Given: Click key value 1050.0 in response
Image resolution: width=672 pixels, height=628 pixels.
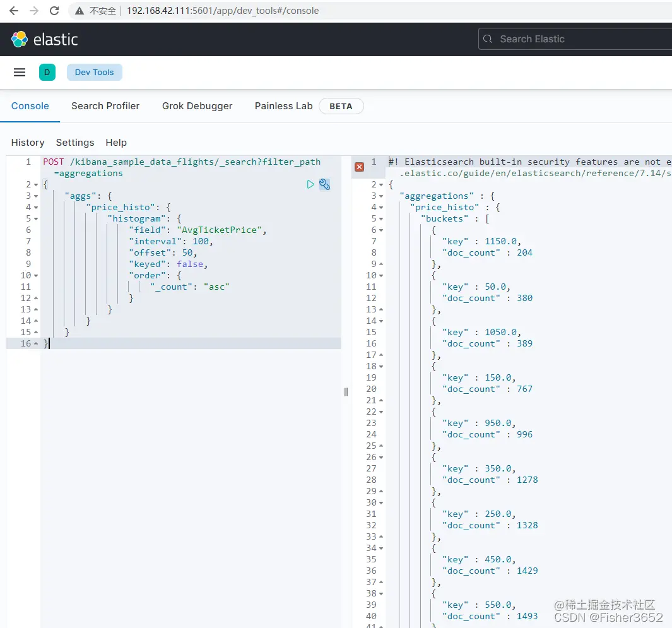Looking at the screenshot, I should 500,332.
